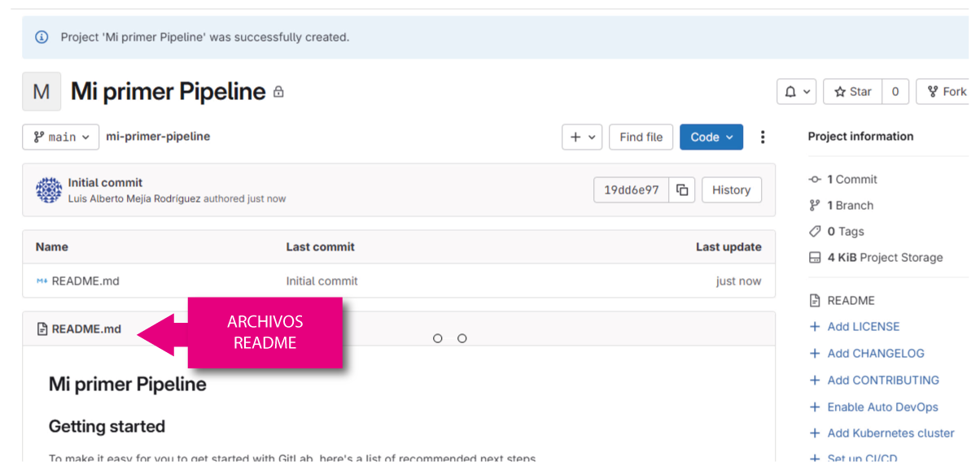Click the private lock icon beside title
The width and height of the screenshot is (980, 470).
click(278, 93)
